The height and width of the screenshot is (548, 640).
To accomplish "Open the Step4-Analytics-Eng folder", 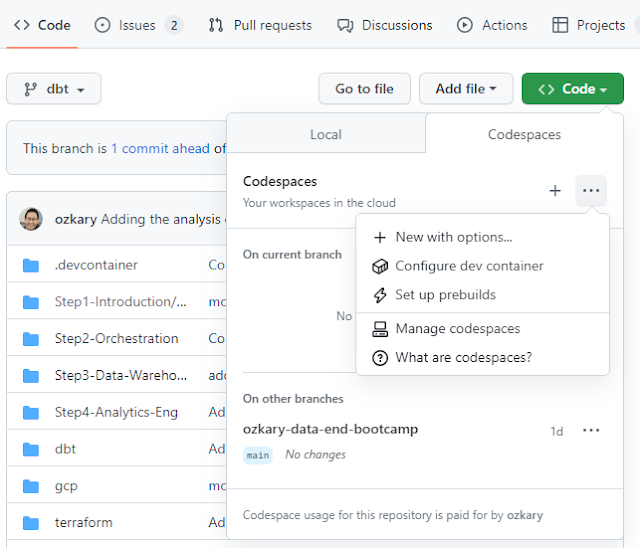I will click(x=116, y=412).
